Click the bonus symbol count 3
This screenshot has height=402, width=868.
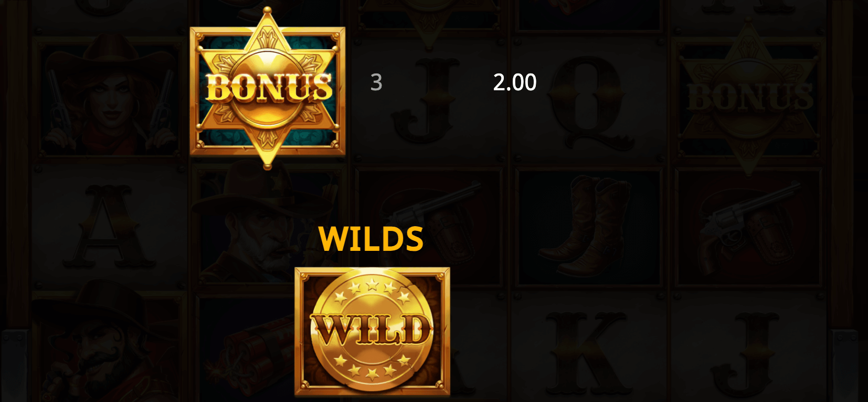click(x=376, y=82)
